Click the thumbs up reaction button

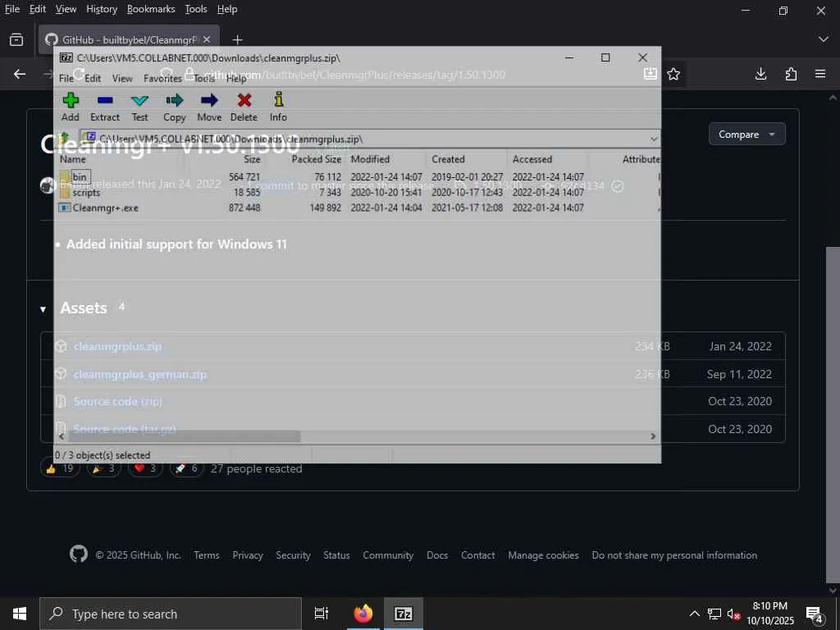pos(60,468)
